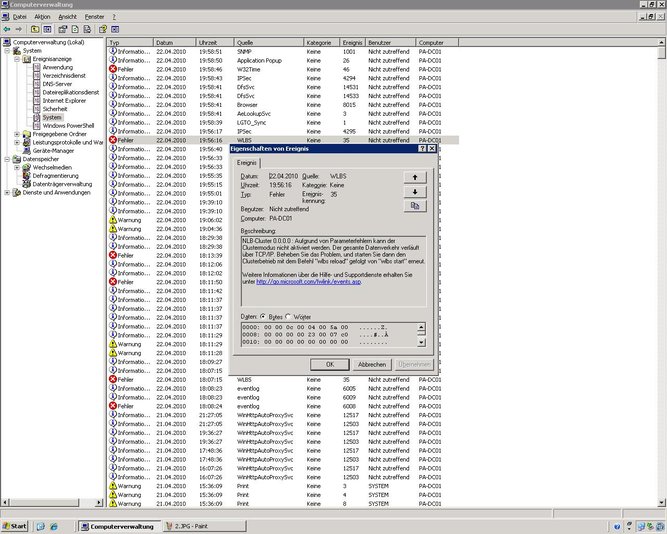
Task: Sort by the Ereignis column header
Action: pyautogui.click(x=352, y=43)
